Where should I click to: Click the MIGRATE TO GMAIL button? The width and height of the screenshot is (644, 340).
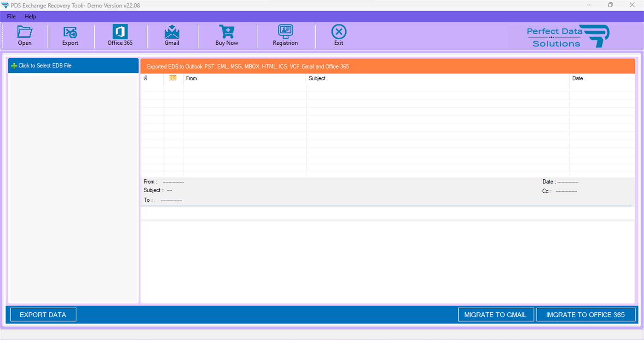[496, 314]
